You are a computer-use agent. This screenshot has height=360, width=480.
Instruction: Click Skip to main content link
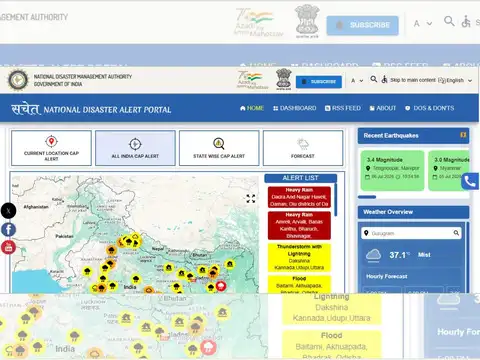[413, 80]
